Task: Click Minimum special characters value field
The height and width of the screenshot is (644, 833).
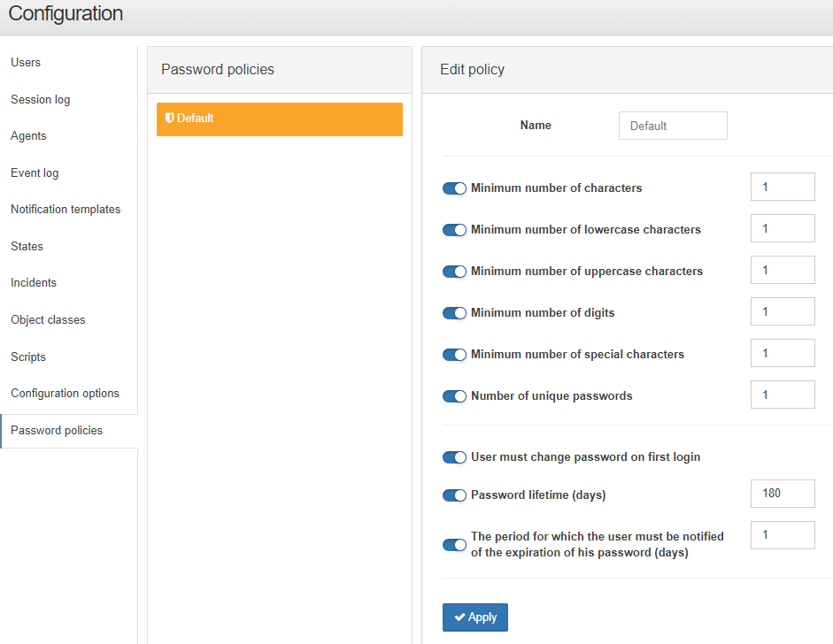Action: [783, 353]
